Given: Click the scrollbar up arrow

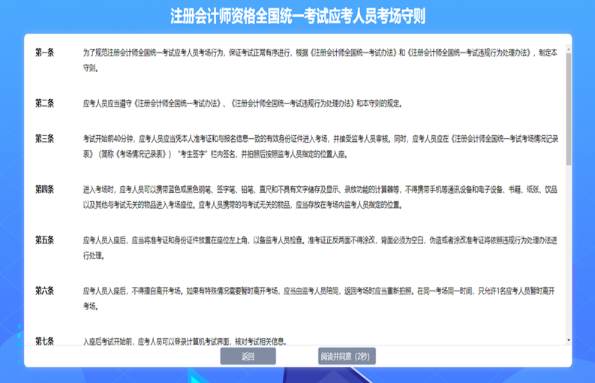Looking at the screenshot, I should point(568,50).
